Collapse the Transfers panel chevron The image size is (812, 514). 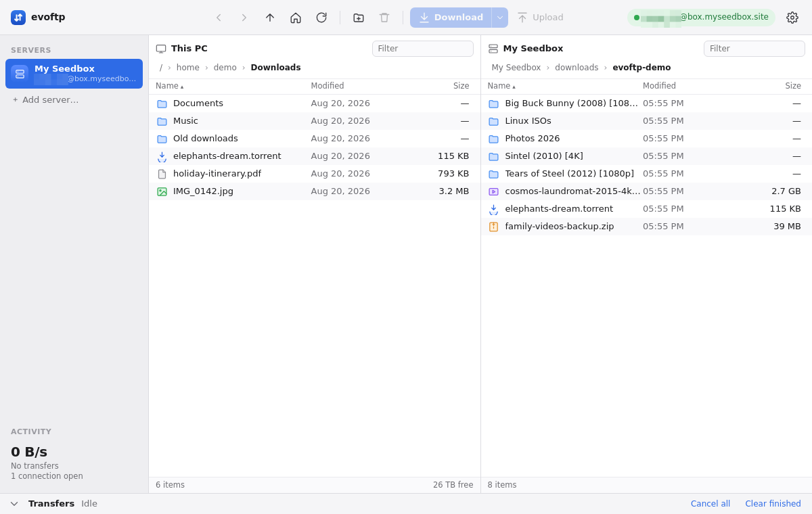14,504
